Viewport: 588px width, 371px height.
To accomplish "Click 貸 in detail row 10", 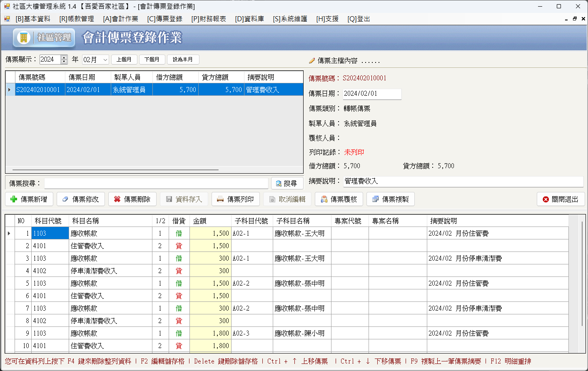I will pyautogui.click(x=179, y=346).
